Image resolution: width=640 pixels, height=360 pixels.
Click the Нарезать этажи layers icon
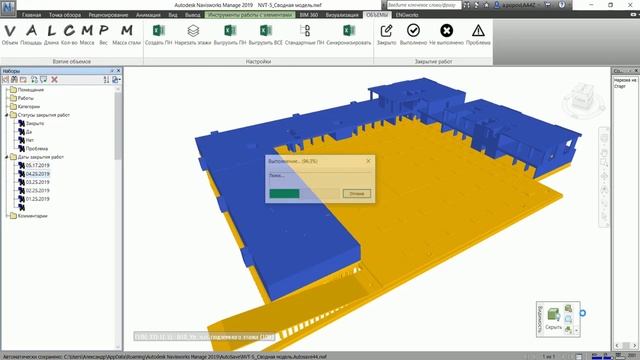[x=193, y=31]
